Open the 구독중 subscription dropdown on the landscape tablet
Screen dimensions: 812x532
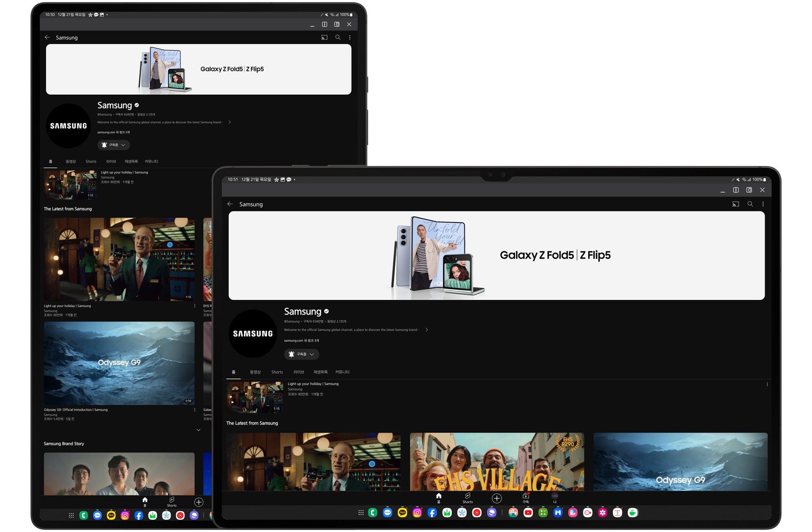coord(302,354)
